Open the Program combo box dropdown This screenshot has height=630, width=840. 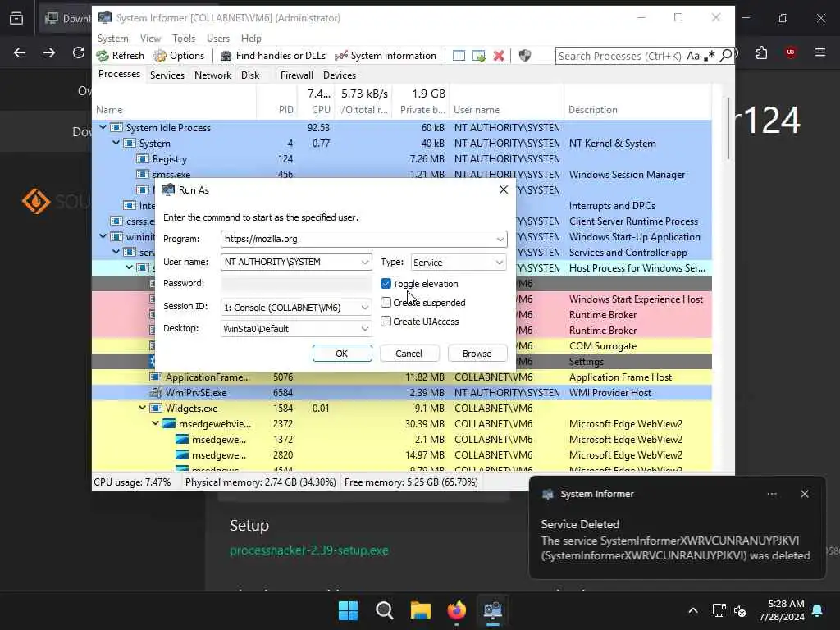pos(500,239)
